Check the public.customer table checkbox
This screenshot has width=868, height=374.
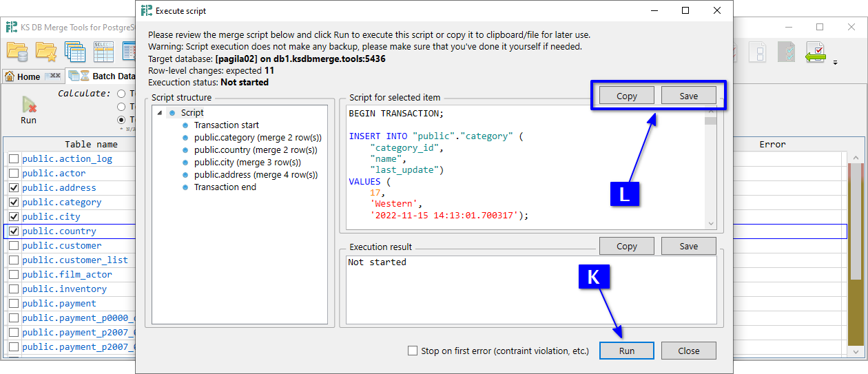[x=14, y=246]
